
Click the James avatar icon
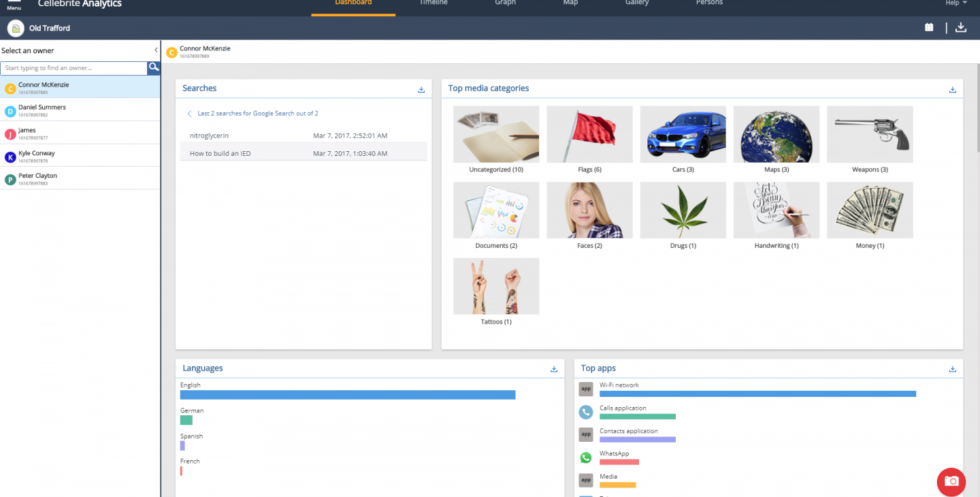10,134
